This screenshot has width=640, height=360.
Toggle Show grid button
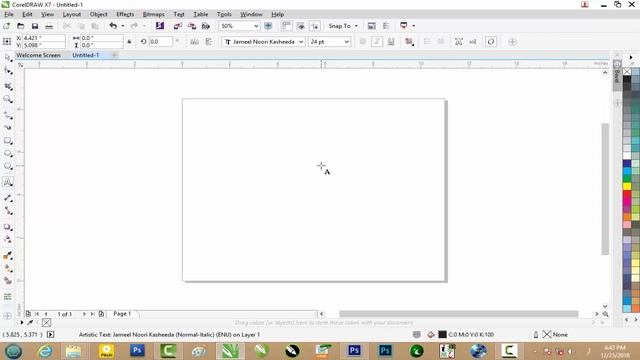coord(301,26)
